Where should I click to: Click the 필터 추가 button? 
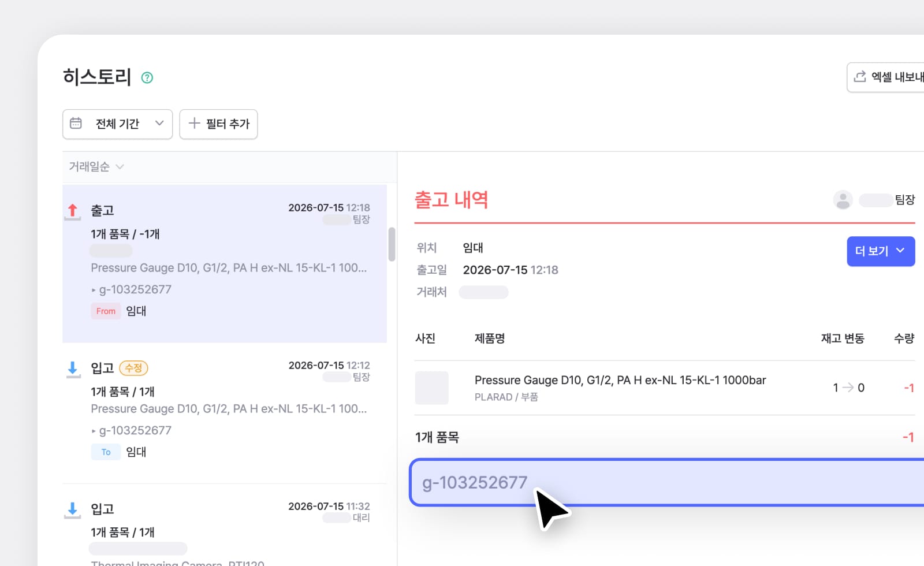(x=218, y=124)
